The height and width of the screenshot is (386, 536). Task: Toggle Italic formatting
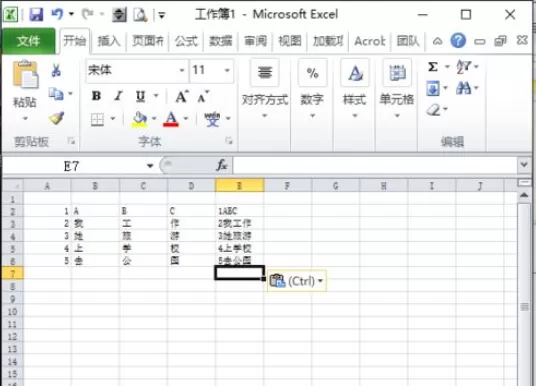coord(118,96)
